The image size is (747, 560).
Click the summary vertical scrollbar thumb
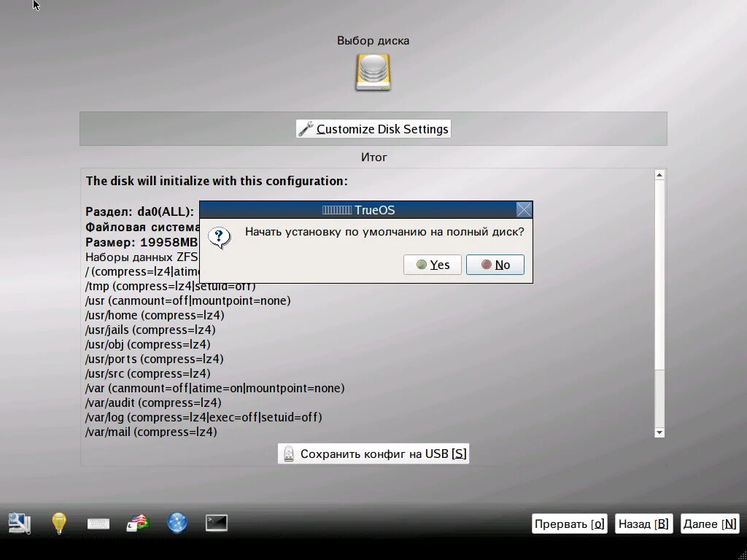[659, 275]
